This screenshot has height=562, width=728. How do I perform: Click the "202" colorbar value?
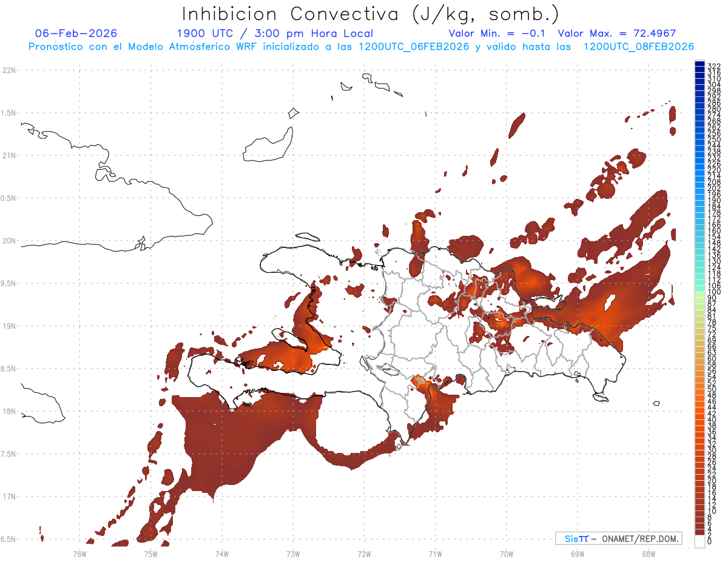point(714,188)
